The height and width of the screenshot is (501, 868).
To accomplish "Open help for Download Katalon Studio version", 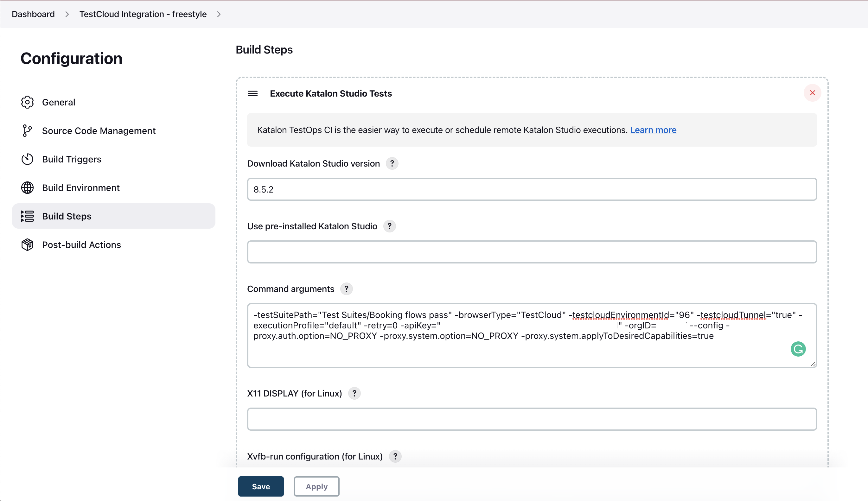I will click(x=392, y=163).
